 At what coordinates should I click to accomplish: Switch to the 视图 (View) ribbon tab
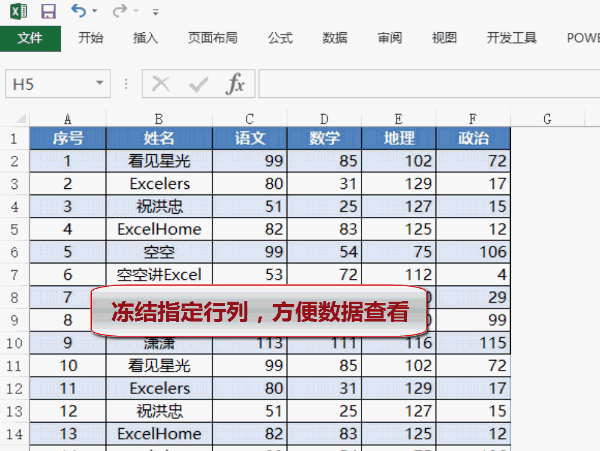(x=444, y=38)
